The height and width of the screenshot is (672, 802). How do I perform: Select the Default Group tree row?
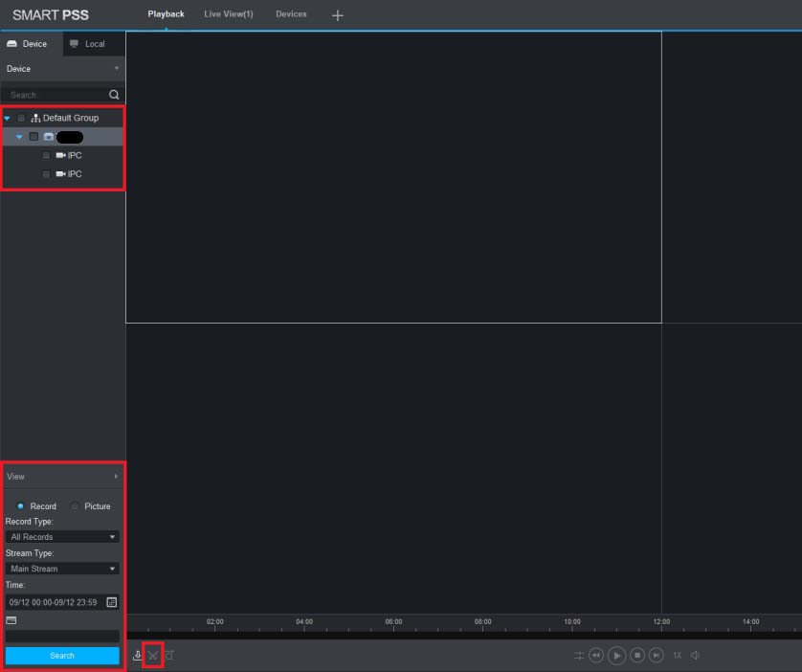click(x=62, y=118)
